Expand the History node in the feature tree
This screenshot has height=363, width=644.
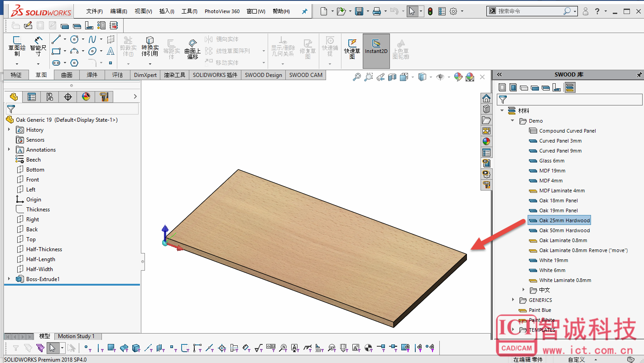9,130
